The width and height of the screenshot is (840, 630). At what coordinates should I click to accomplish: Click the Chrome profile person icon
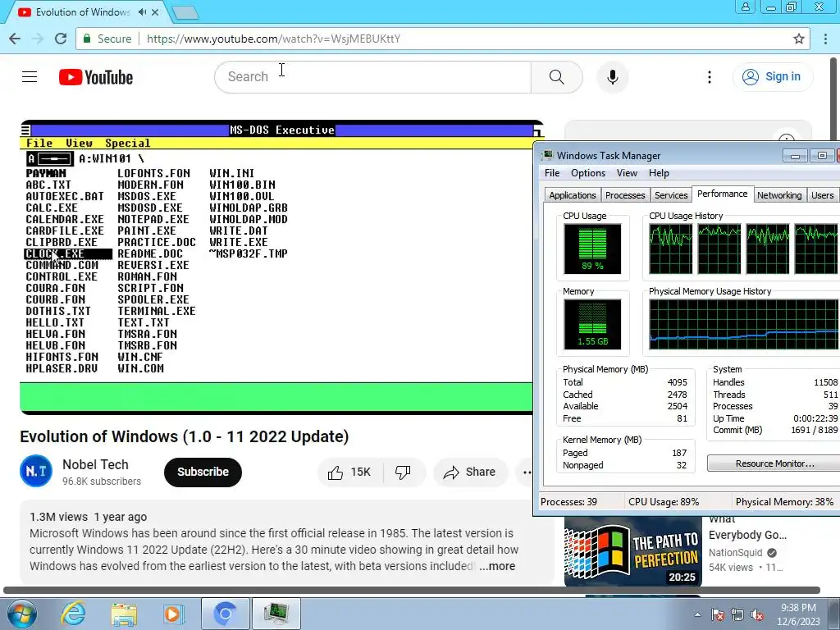click(745, 7)
